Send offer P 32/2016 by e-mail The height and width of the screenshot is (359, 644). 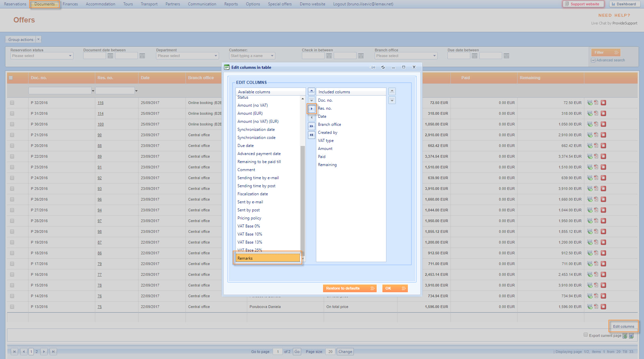pos(590,103)
